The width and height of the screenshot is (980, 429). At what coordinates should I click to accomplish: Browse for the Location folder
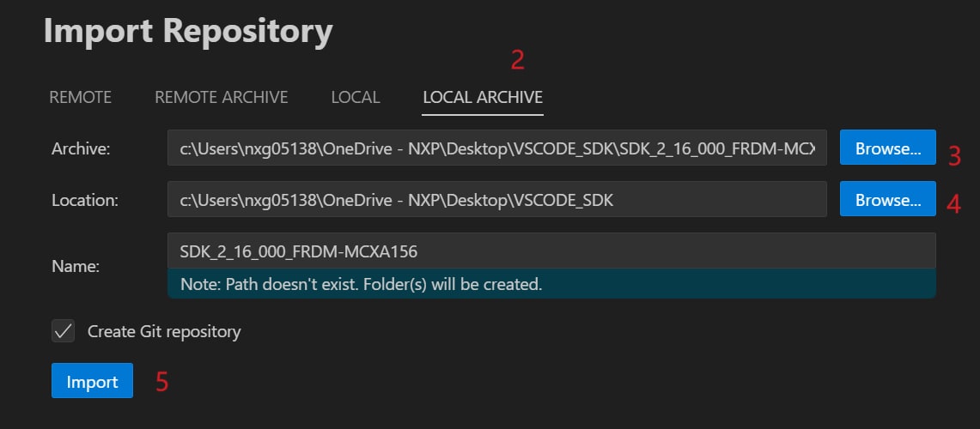(x=887, y=199)
